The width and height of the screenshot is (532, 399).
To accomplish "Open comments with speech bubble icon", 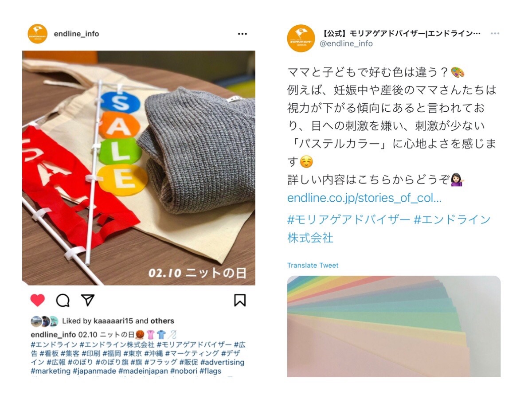I will click(x=63, y=300).
